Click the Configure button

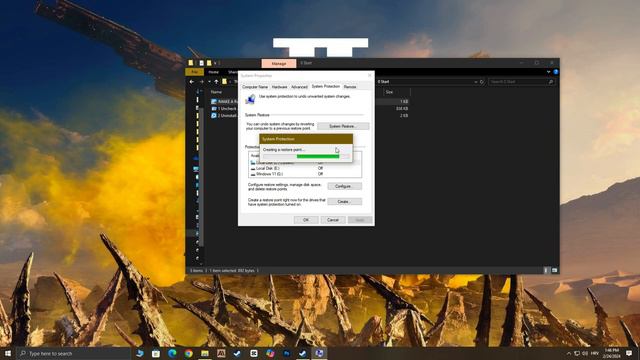pos(344,186)
